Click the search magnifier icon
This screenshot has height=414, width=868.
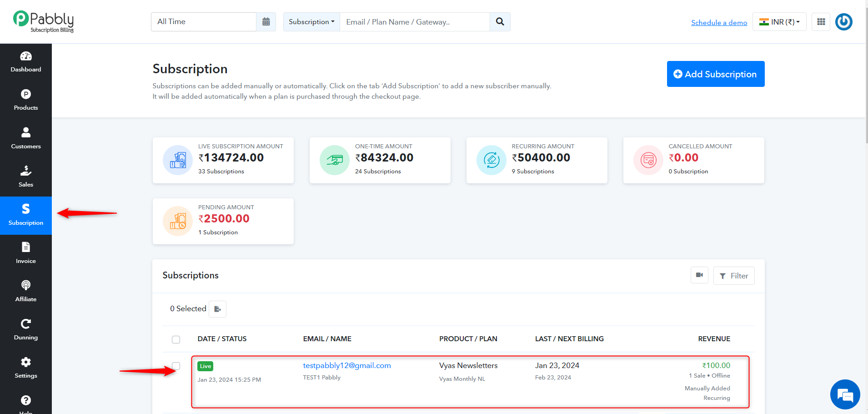500,22
